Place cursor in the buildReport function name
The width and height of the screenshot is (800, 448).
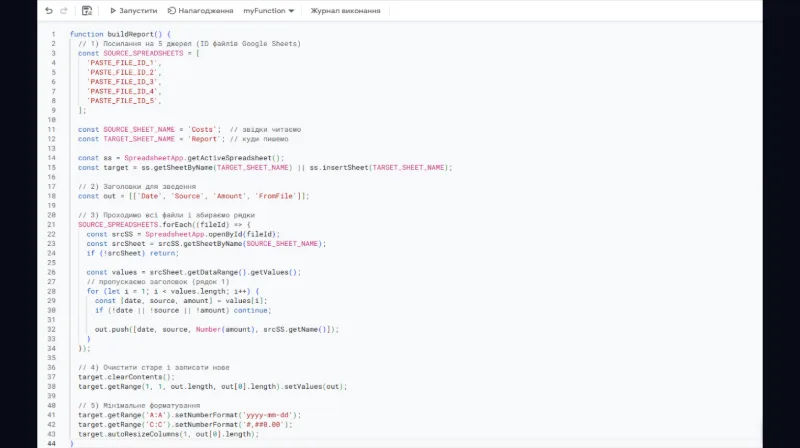pyautogui.click(x=133, y=34)
